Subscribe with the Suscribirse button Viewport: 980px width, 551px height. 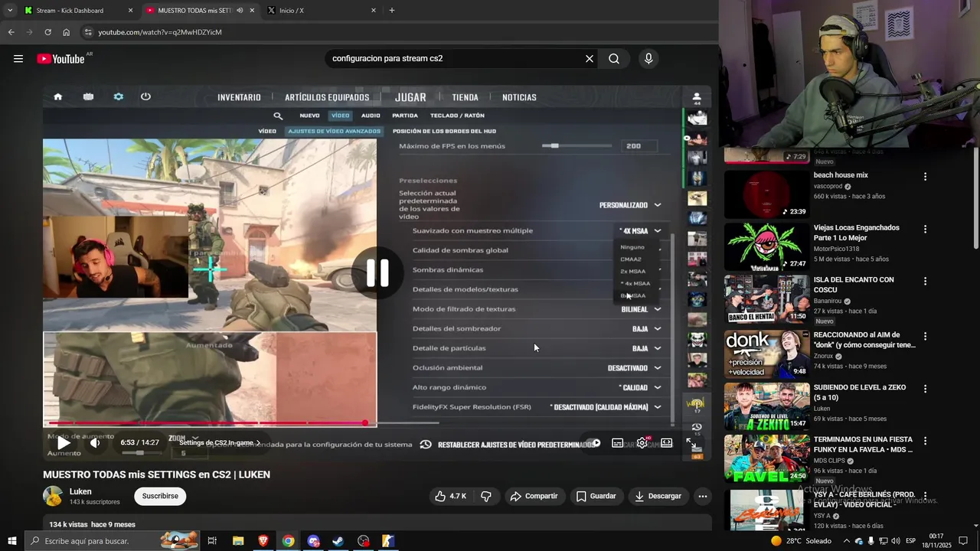point(160,496)
